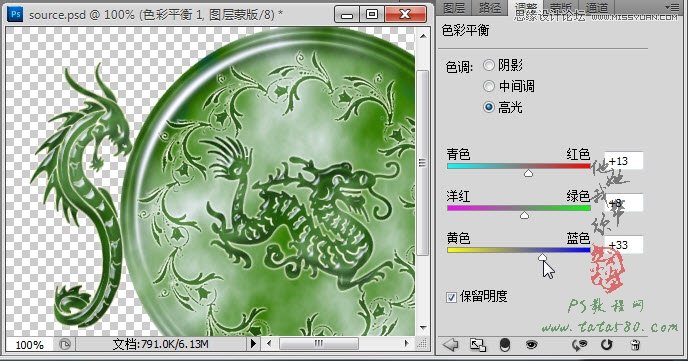Toggle Preserve Luminosity (保留明度) checkbox
This screenshot has width=688, height=361.
(451, 297)
